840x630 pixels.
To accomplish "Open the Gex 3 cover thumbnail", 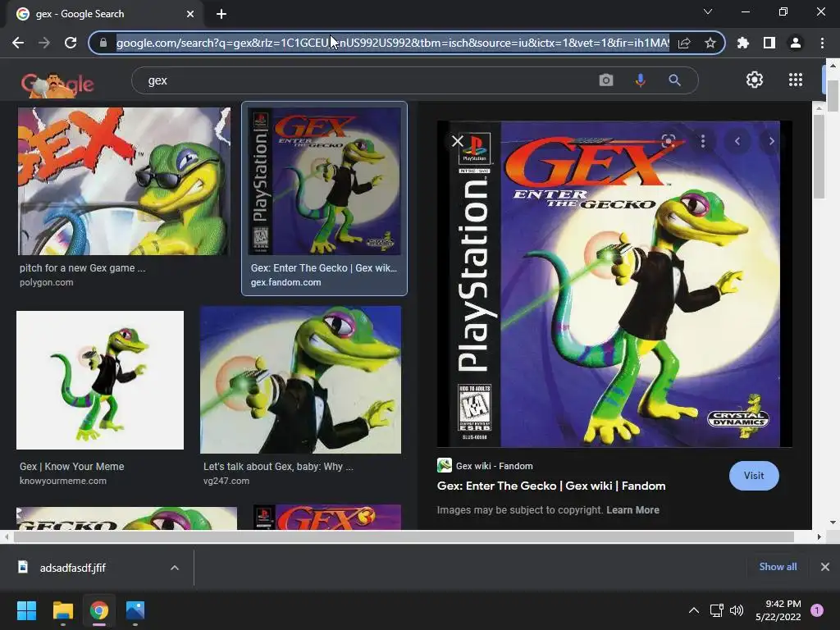I will (x=326, y=517).
